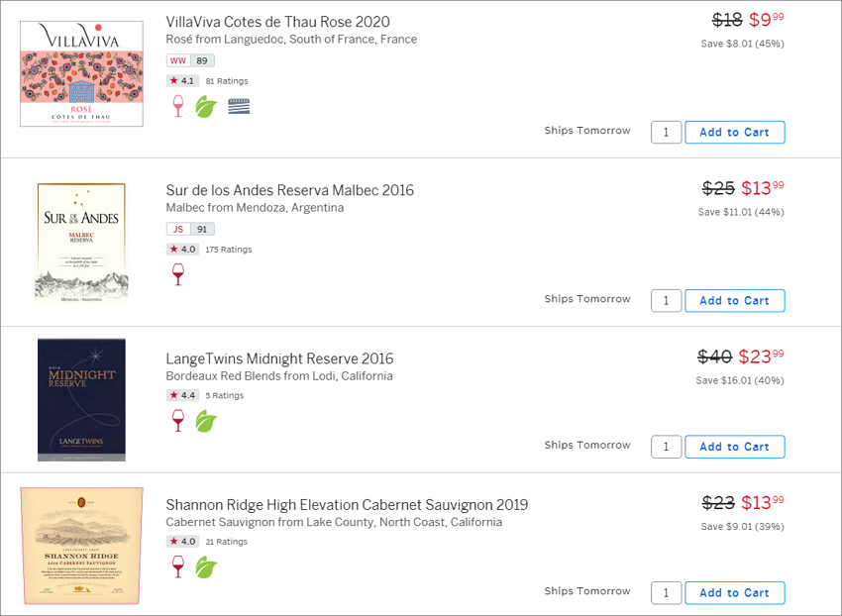Click the Midnight Reserve label thumbnail

click(81, 399)
